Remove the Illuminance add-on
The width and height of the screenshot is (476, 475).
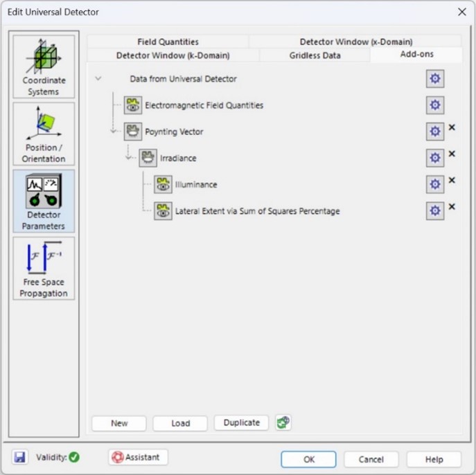coord(452,180)
